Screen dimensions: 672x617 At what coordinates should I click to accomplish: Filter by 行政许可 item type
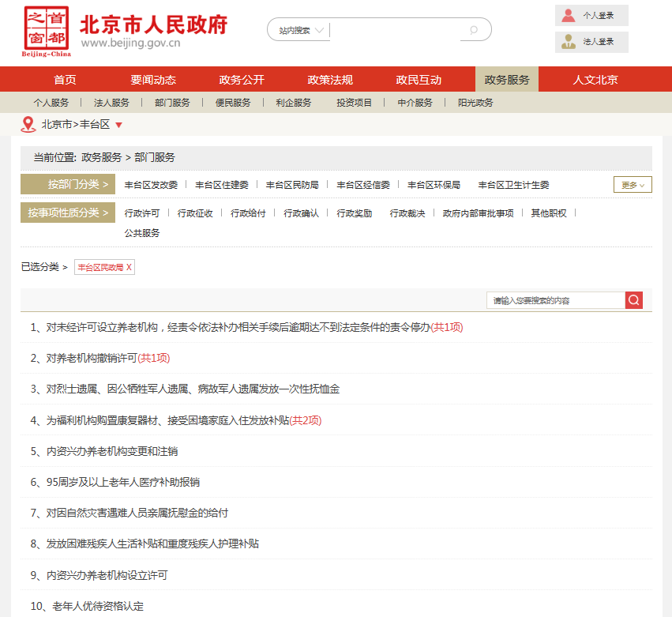pos(142,213)
